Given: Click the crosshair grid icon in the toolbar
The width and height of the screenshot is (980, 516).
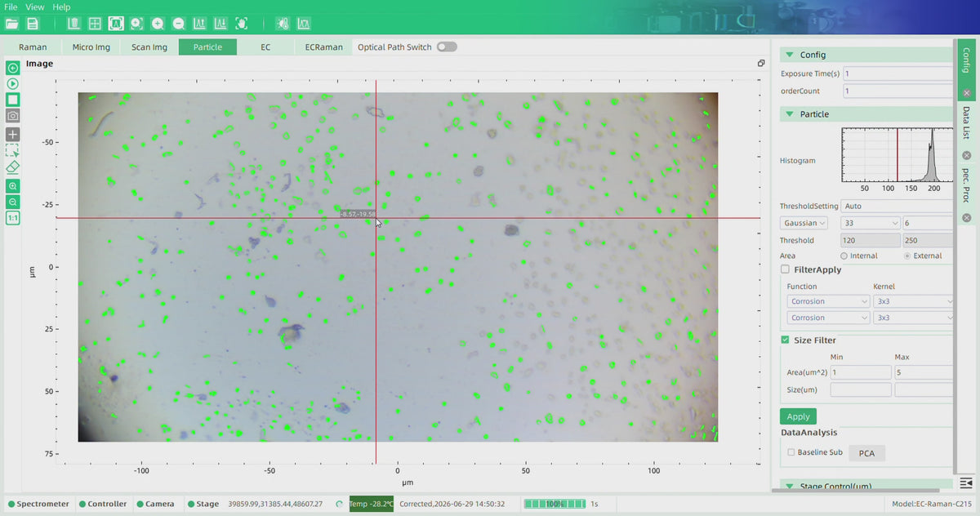Looking at the screenshot, I should click(x=95, y=24).
